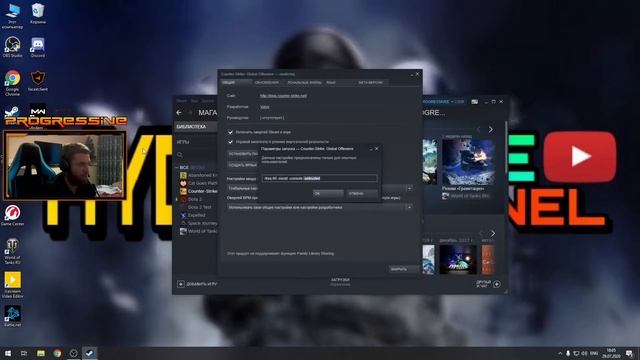Select the Steam taskbar button
This screenshot has width=640, height=360.
[89, 353]
